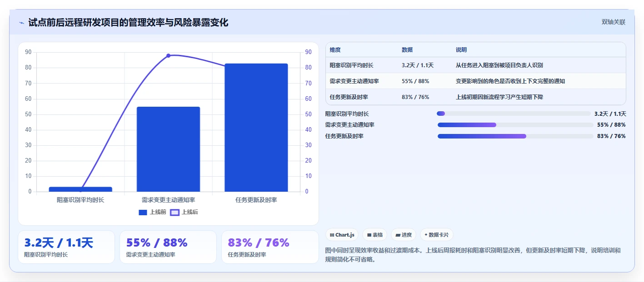Viewport: 644px width, 282px height.
Task: Click table value 55% / 88%
Action: [x=415, y=81]
